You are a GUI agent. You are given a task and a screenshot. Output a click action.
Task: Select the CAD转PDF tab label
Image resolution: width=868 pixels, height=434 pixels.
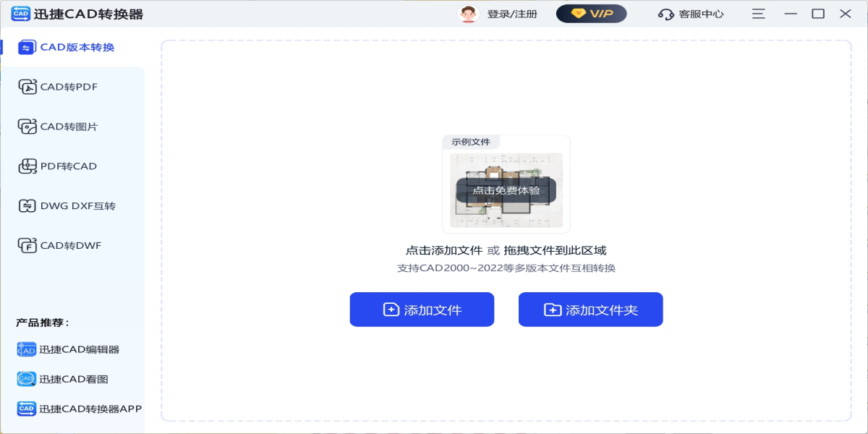pos(69,88)
